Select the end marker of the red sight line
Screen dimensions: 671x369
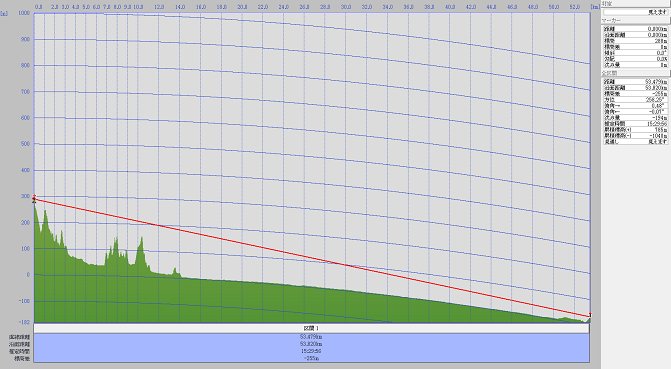[x=590, y=316]
